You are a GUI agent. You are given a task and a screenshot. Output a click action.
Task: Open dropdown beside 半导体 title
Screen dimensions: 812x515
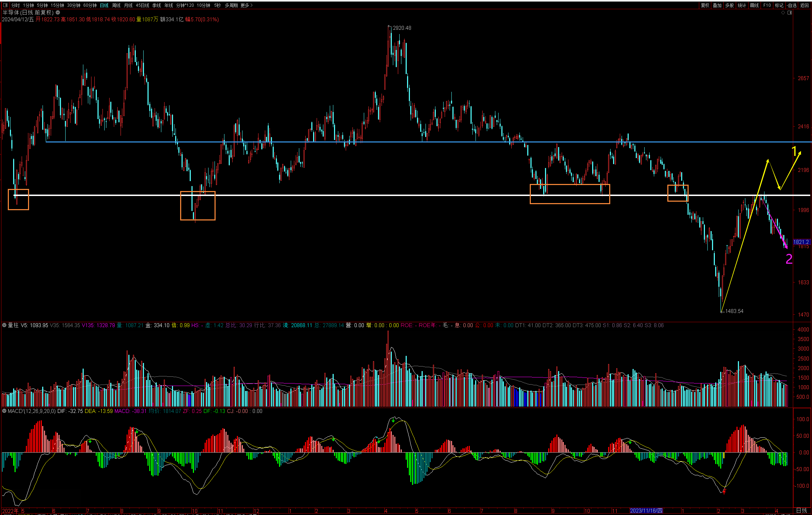point(58,12)
